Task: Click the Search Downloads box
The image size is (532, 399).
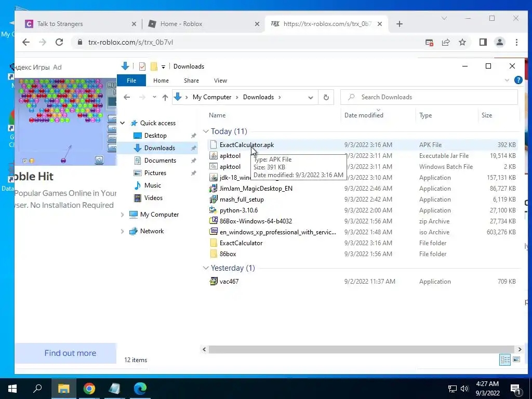Action: tap(429, 97)
